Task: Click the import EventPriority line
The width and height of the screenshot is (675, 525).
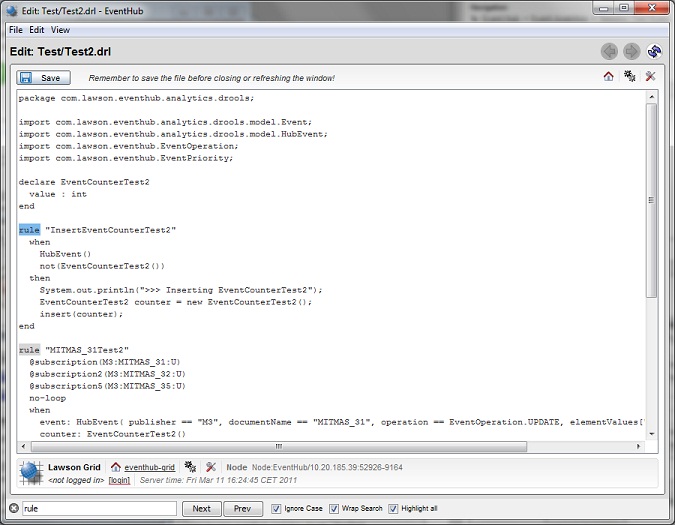Action: coord(126,158)
